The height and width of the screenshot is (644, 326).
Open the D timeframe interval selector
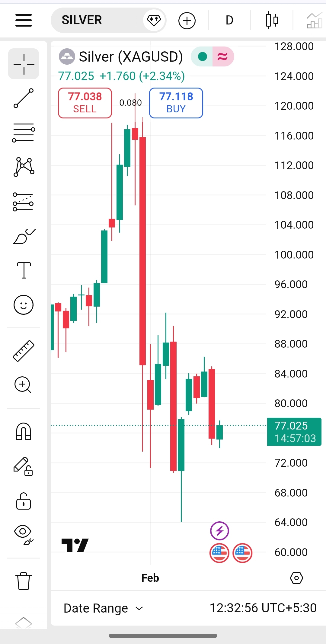(229, 20)
